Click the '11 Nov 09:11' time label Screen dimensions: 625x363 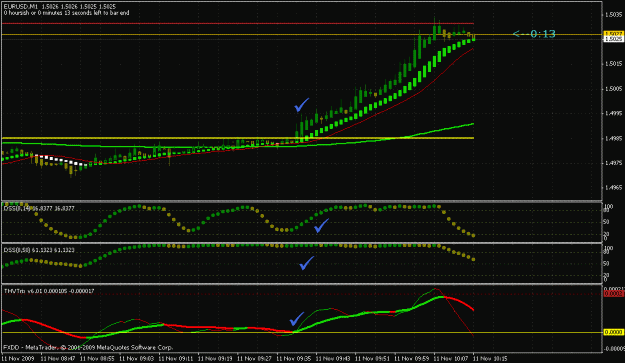[176, 359]
